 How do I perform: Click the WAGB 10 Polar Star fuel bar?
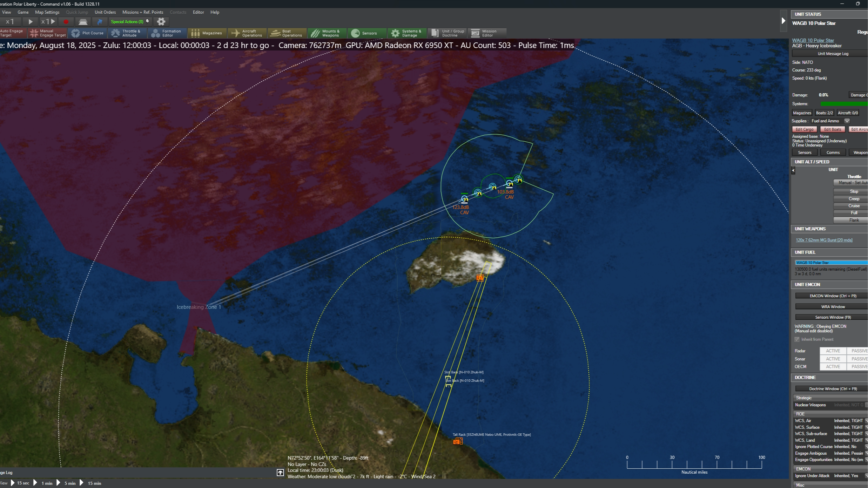830,263
